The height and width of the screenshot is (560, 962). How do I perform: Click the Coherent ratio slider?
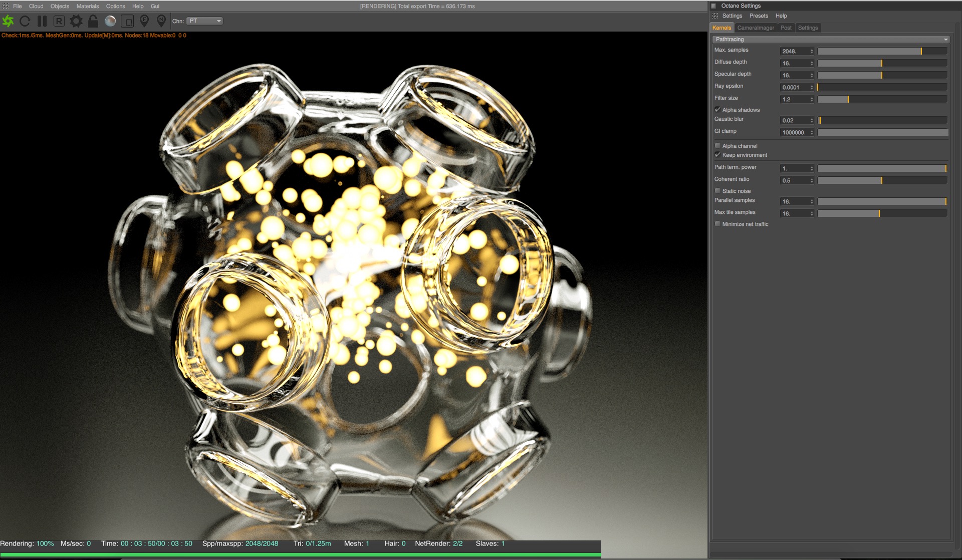tap(882, 180)
